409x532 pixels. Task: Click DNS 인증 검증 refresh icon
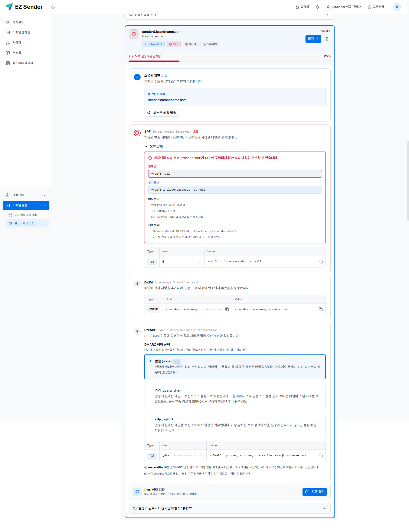click(137, 492)
